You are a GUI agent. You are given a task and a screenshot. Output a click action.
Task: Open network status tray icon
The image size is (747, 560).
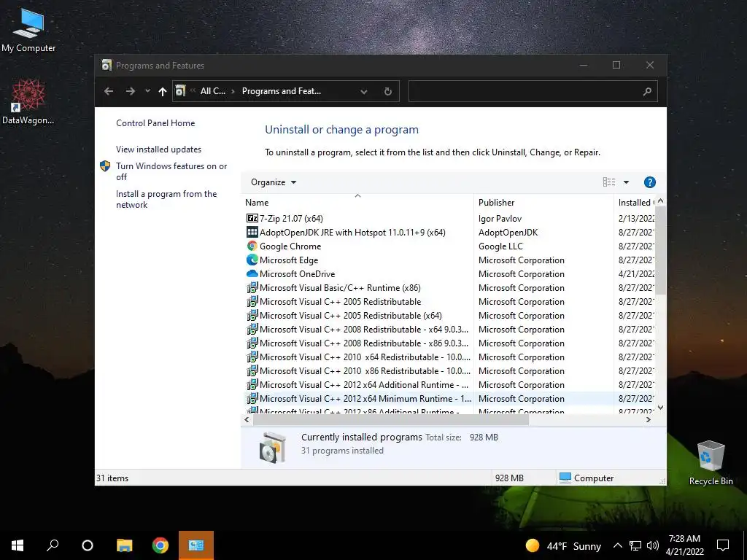[x=635, y=545]
